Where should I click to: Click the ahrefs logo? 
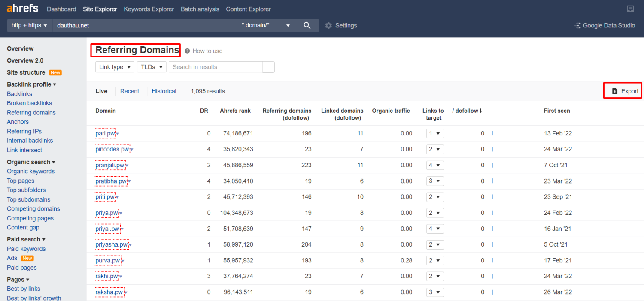coord(22,9)
